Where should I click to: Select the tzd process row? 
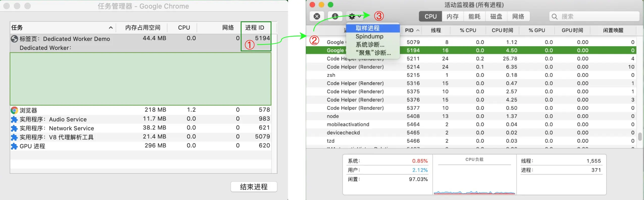471,141
